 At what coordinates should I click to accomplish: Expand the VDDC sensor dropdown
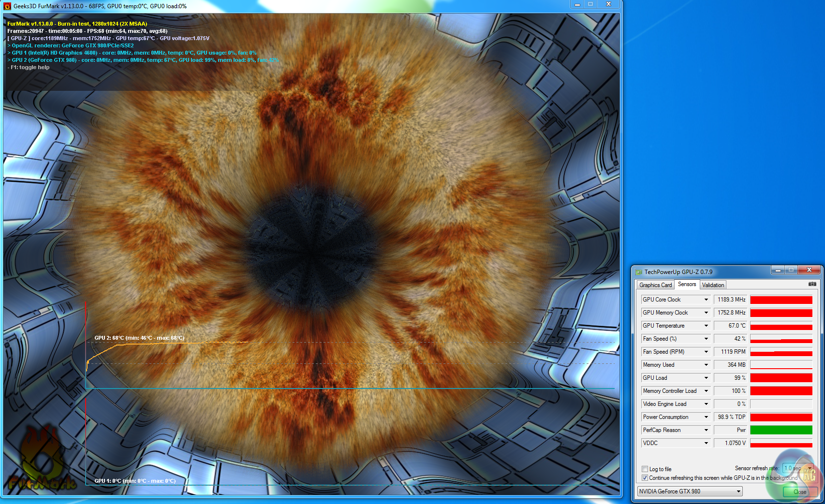tap(706, 443)
